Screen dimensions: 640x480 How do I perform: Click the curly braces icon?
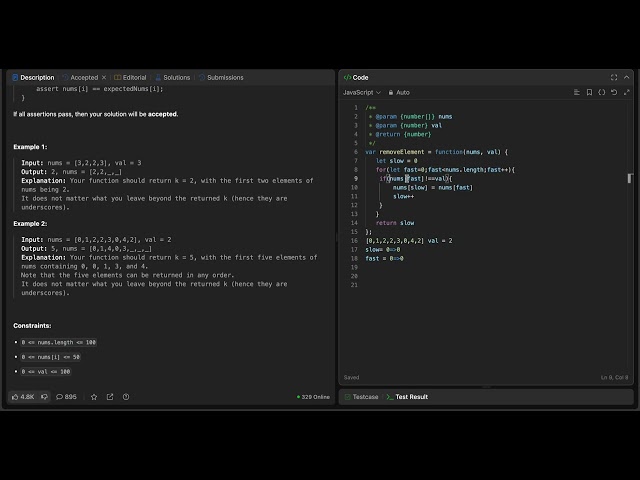pos(602,93)
